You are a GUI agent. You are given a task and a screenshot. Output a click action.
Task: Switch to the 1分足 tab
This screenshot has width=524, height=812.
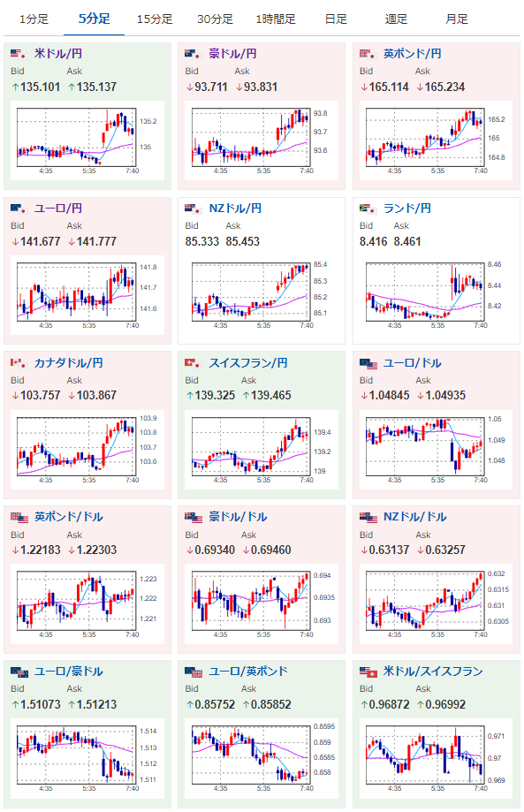pyautogui.click(x=34, y=19)
